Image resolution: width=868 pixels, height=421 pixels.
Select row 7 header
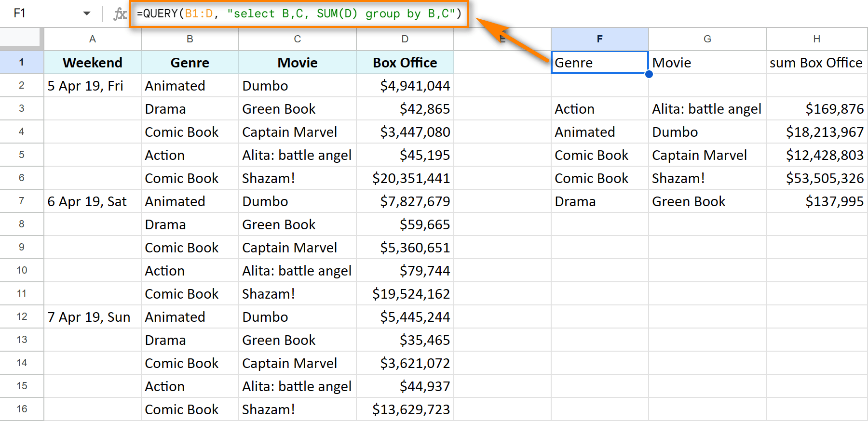click(22, 201)
